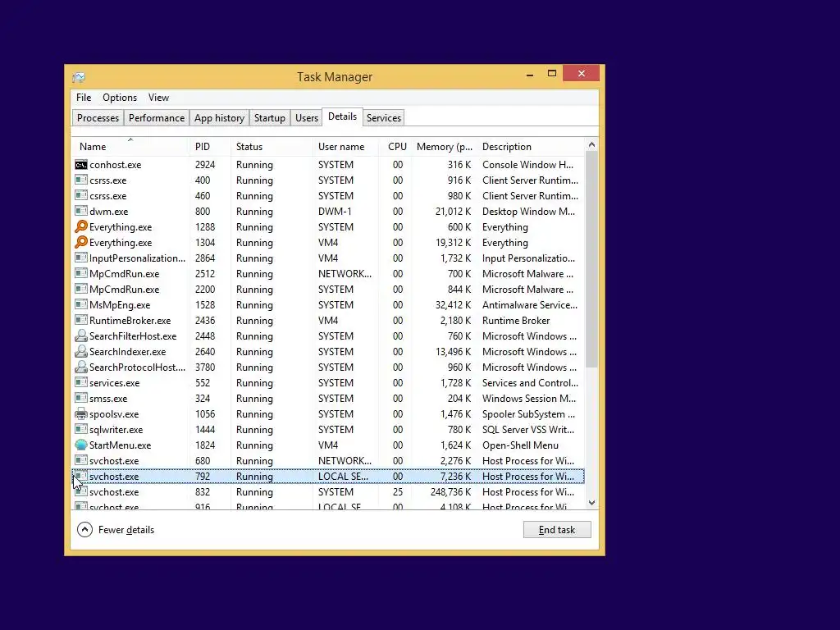Click the SearchFilterHost.exe icon
Viewport: 840px width, 630px height.
(81, 336)
